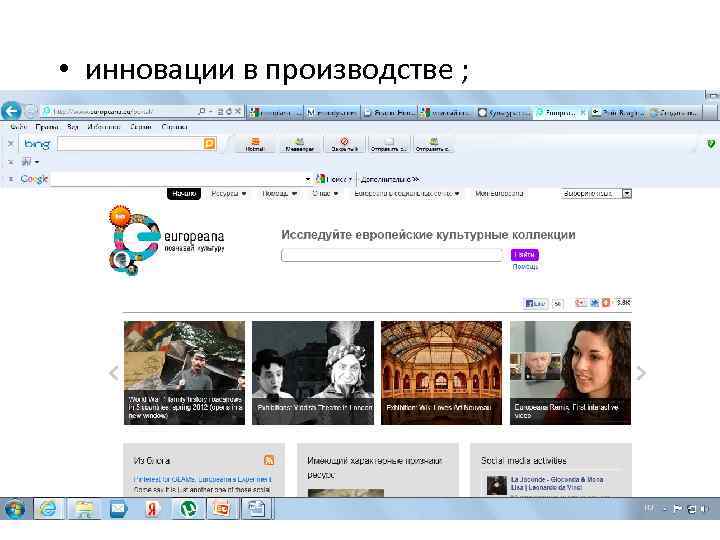Close the Bing toolbar with its X

point(11,144)
